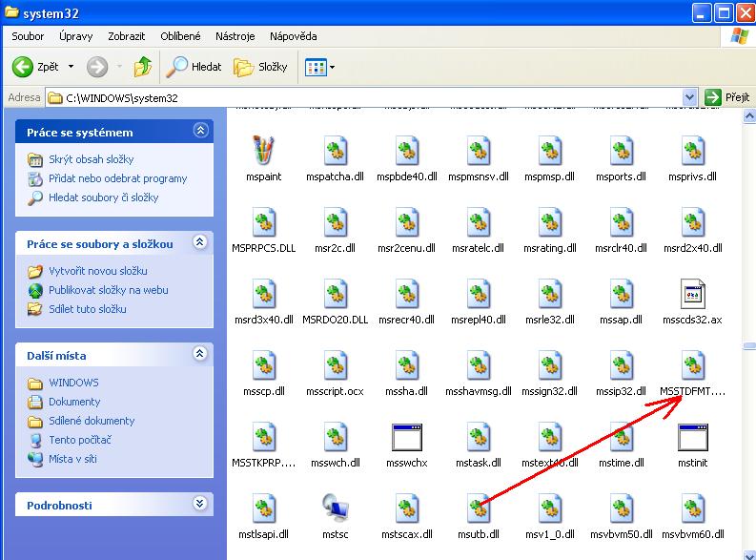Screen dimensions: 756x560
Task: Click the green Zpět back arrow
Action: coord(22,67)
